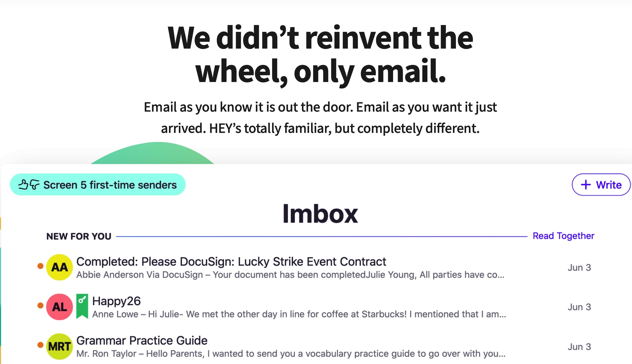
Task: Select Anne Lowe's pink AL avatar
Action: point(59,307)
